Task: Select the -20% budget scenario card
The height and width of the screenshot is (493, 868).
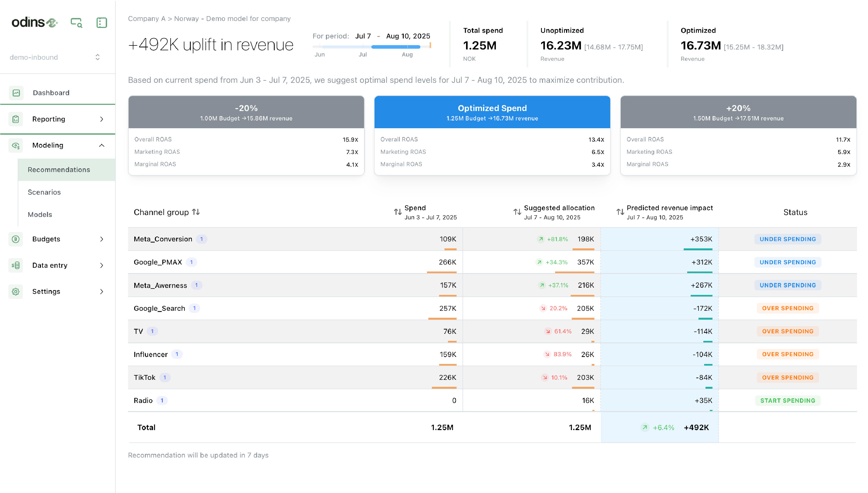Action: tap(246, 112)
